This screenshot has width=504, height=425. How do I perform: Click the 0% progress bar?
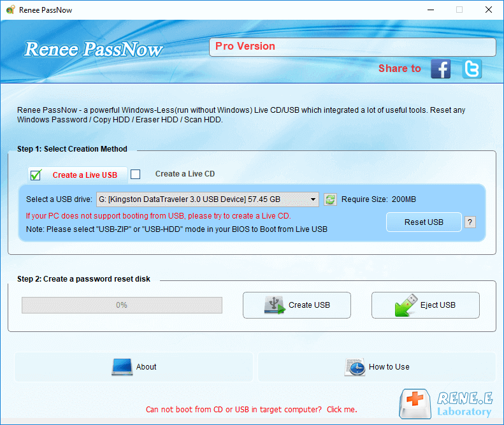[x=122, y=305]
